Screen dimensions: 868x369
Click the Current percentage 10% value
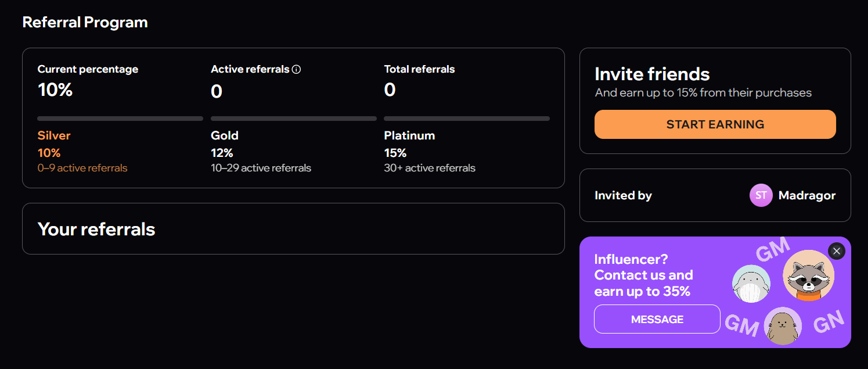(x=55, y=89)
